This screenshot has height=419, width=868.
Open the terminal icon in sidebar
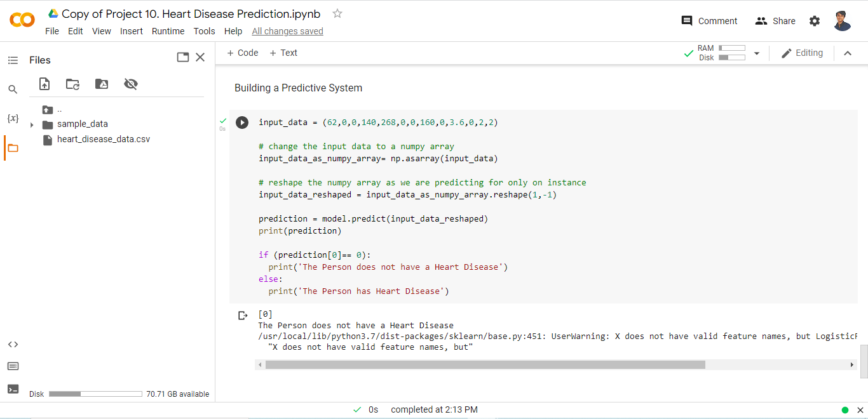coord(13,389)
